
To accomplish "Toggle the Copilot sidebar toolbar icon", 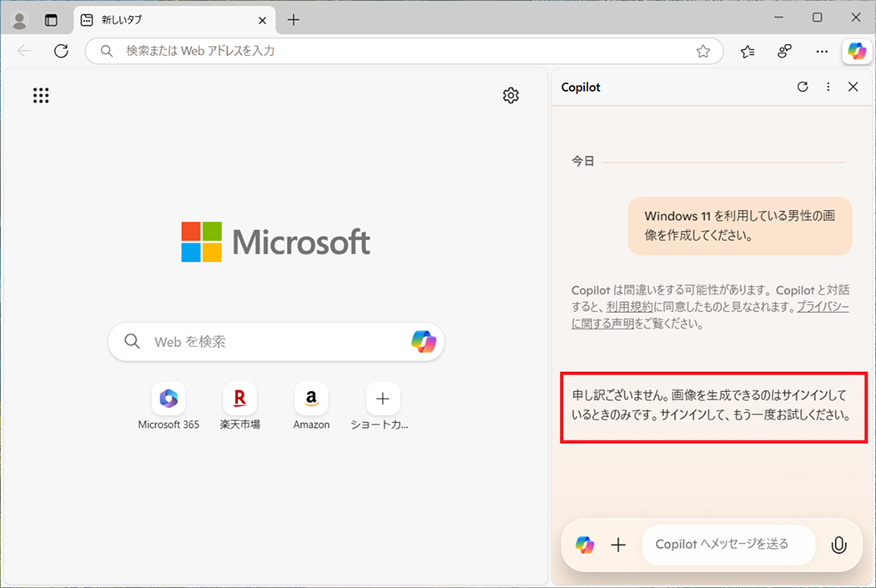I will point(857,52).
